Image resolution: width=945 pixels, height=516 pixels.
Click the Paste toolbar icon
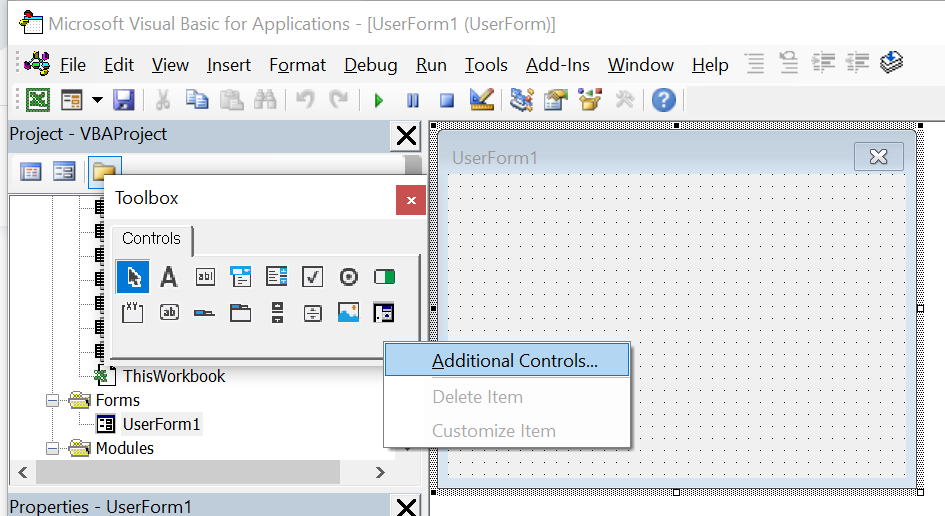pos(231,99)
